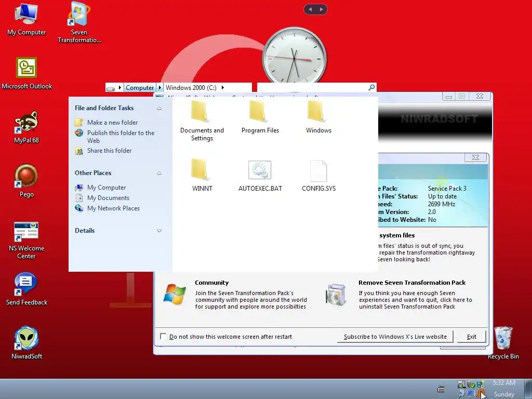This screenshot has width=532, height=399.
Task: Click the gadget previous arrow
Action: coord(310,9)
